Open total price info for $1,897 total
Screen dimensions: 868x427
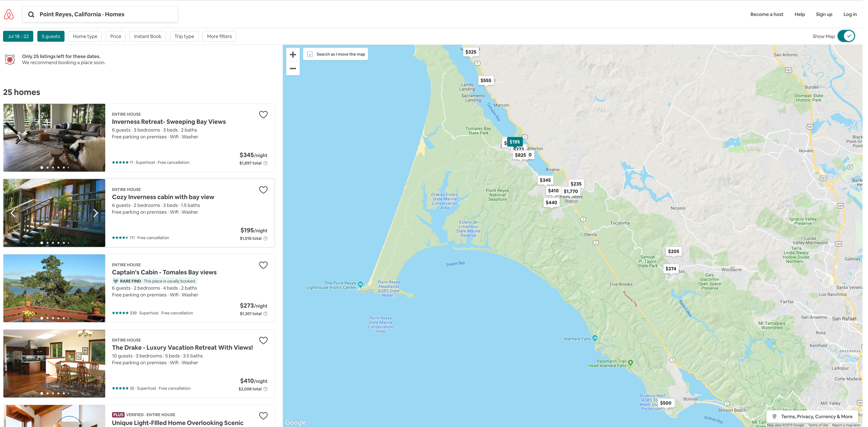tap(265, 163)
